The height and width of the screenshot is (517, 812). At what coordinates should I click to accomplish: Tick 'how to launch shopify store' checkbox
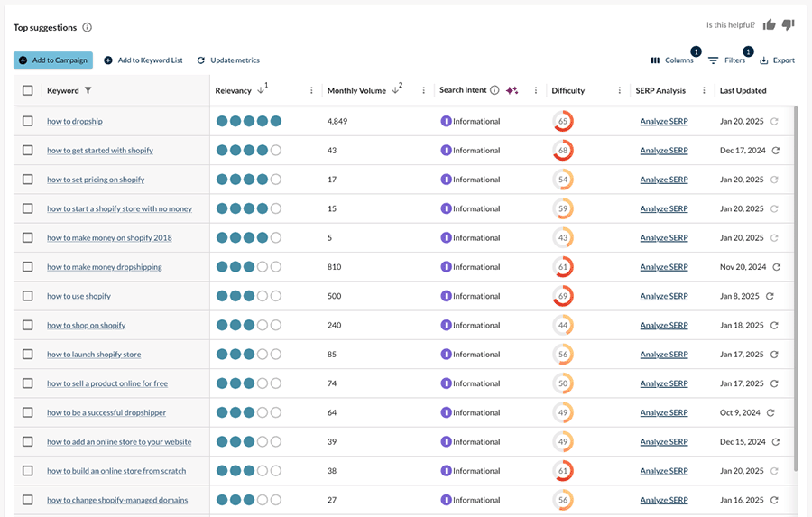(x=28, y=355)
